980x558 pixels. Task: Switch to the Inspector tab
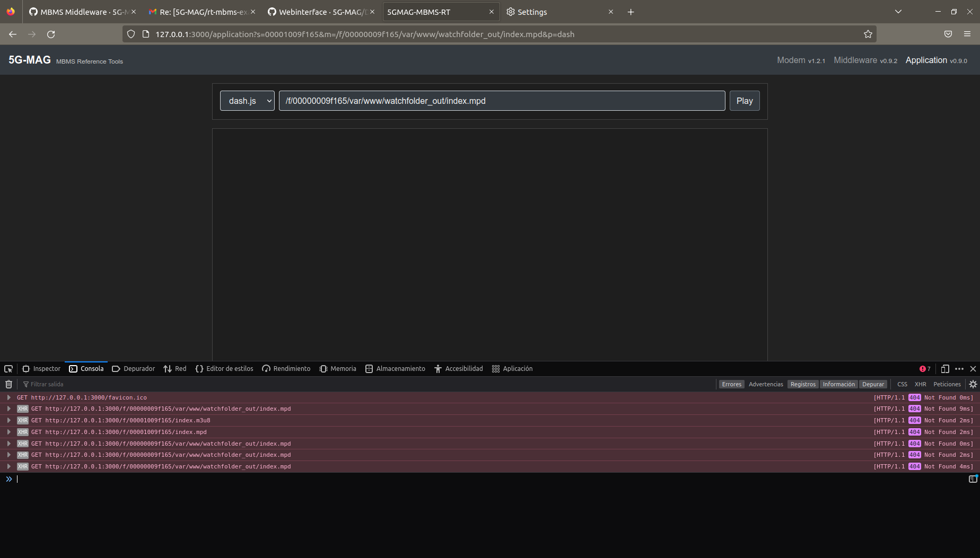click(41, 368)
